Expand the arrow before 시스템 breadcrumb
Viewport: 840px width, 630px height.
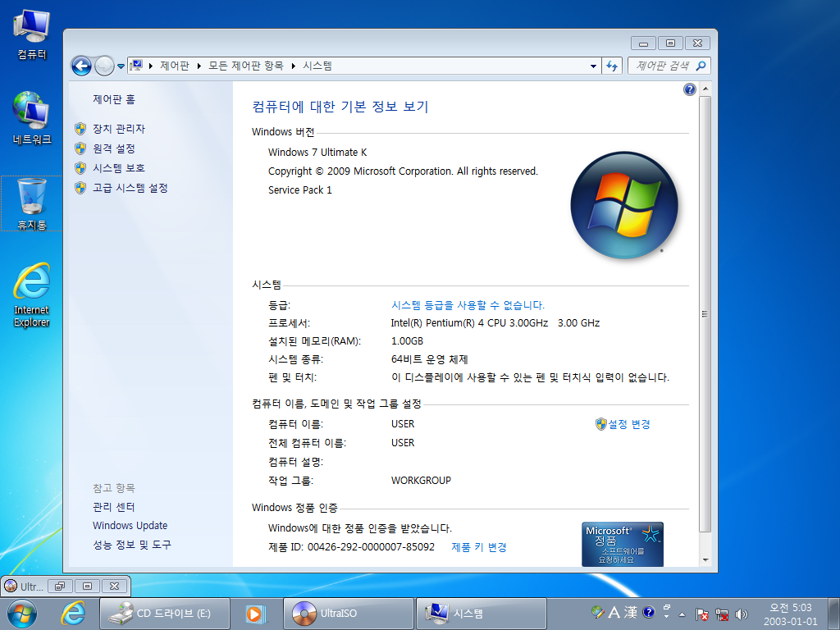click(293, 66)
